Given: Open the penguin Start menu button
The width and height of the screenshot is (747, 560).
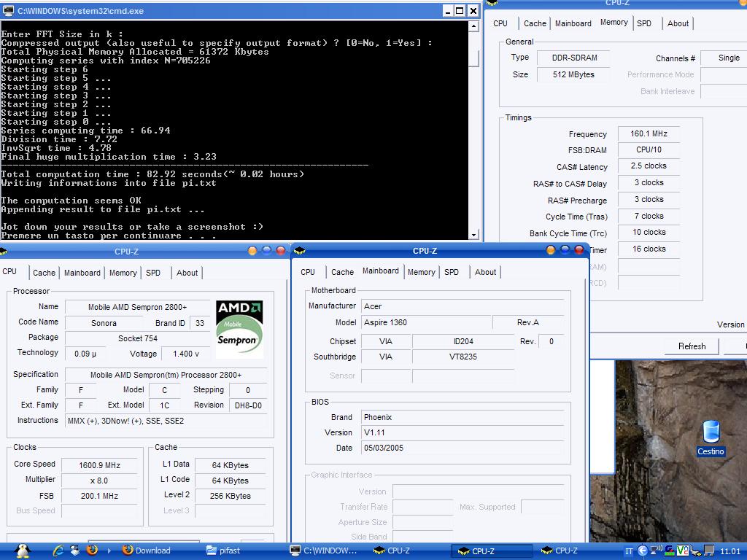Looking at the screenshot, I should coord(22,551).
